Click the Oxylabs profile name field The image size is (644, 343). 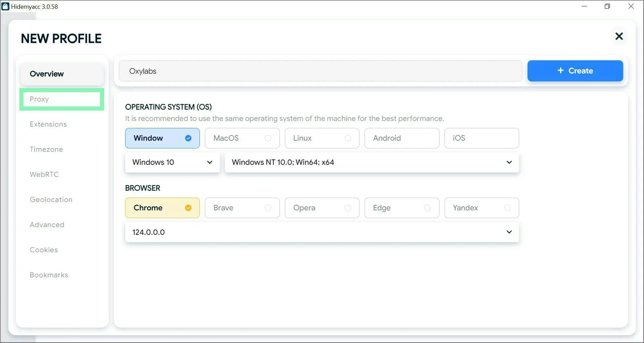(320, 71)
